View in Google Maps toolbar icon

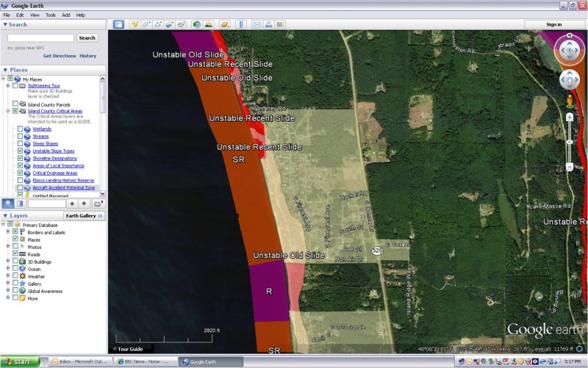(280, 25)
